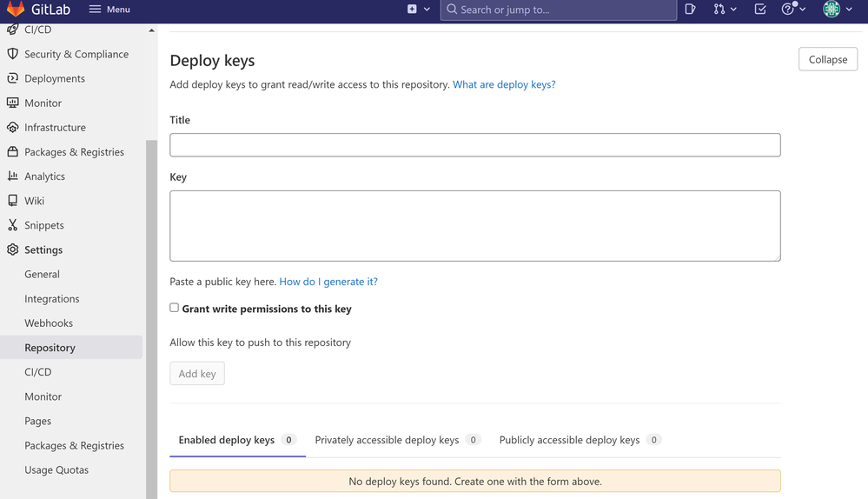Open Snippets in sidebar
This screenshot has width=868, height=499.
click(x=43, y=225)
